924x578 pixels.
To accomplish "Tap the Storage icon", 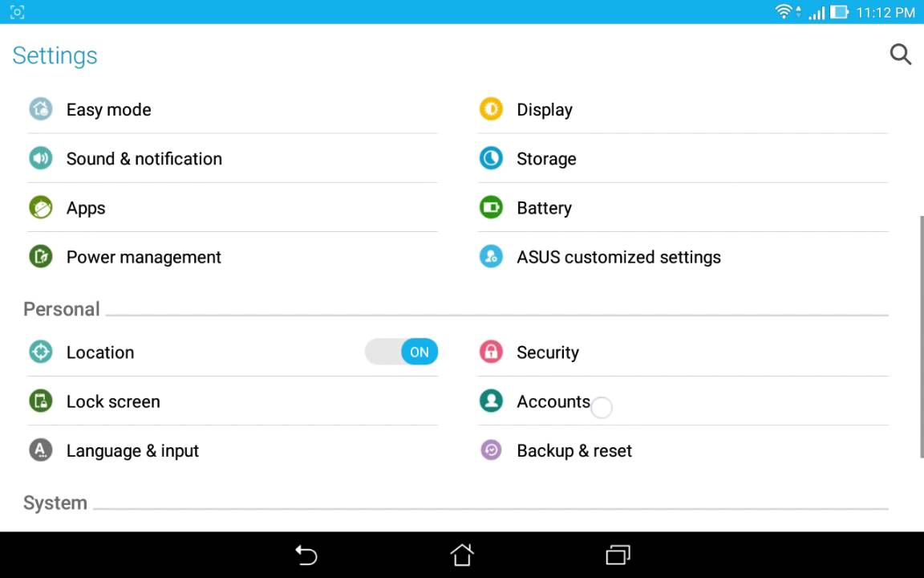I will point(491,158).
